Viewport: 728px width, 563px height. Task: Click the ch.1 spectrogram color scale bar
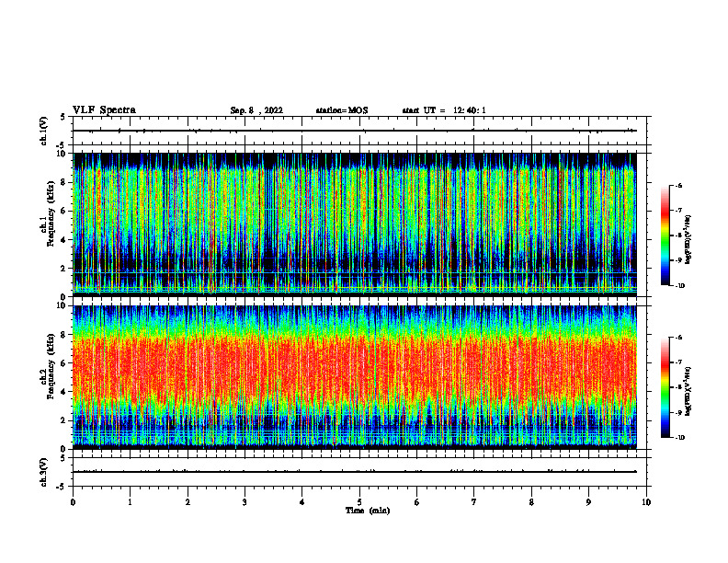[x=665, y=236]
